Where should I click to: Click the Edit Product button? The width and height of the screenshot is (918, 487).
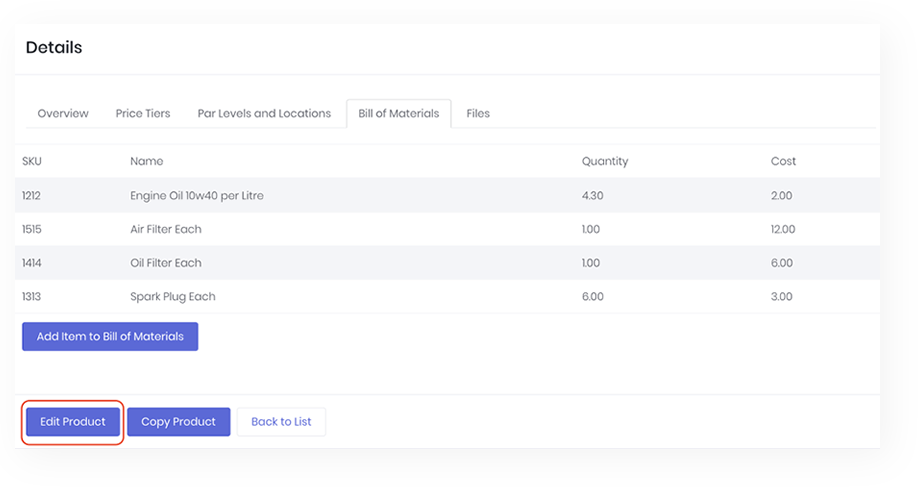tap(72, 422)
